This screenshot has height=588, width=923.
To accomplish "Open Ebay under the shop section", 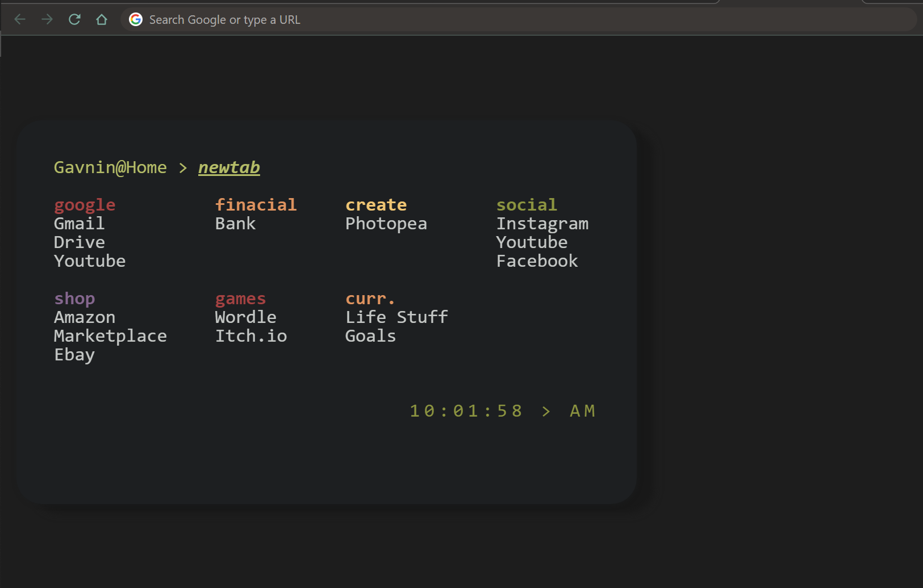I will coord(74,354).
